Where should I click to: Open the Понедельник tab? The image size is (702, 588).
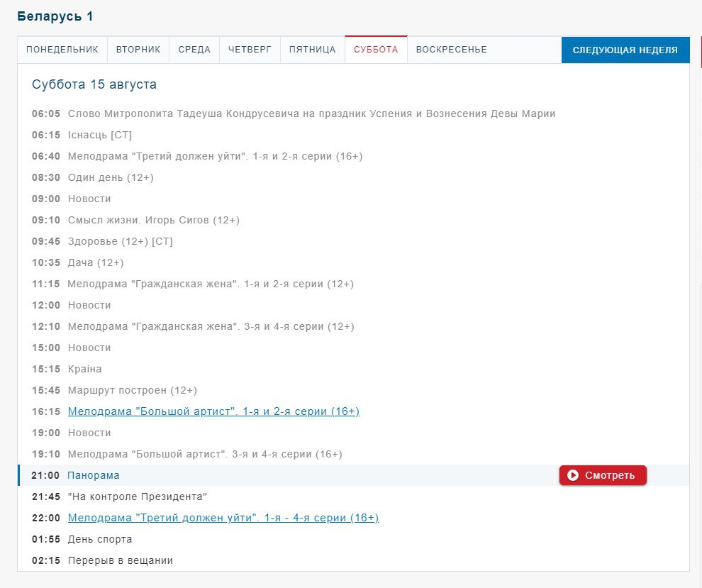[62, 50]
